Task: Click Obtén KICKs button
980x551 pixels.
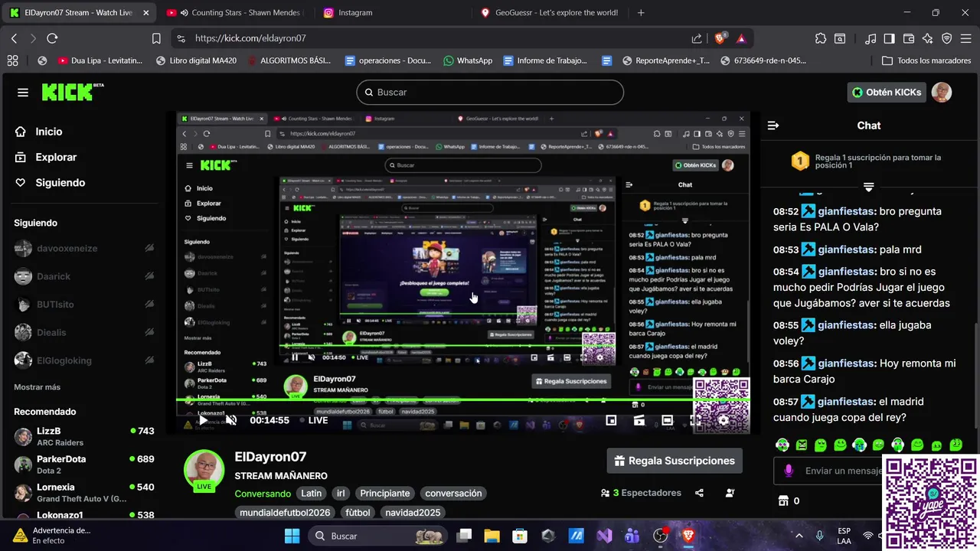Action: pos(887,92)
